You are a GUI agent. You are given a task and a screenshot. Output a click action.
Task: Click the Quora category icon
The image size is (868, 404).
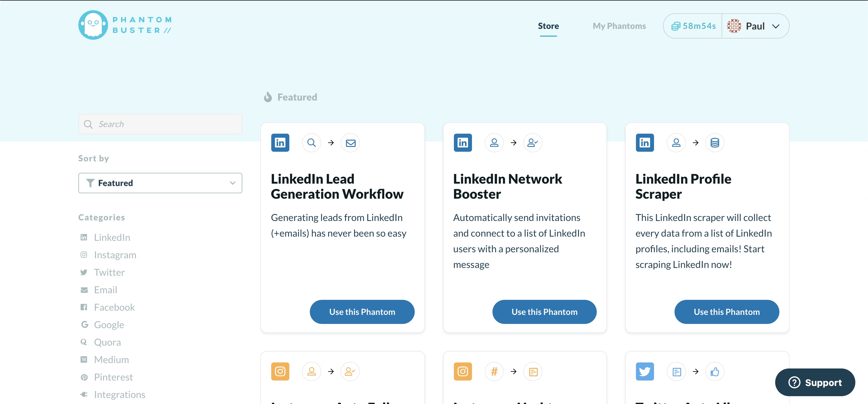pyautogui.click(x=84, y=342)
